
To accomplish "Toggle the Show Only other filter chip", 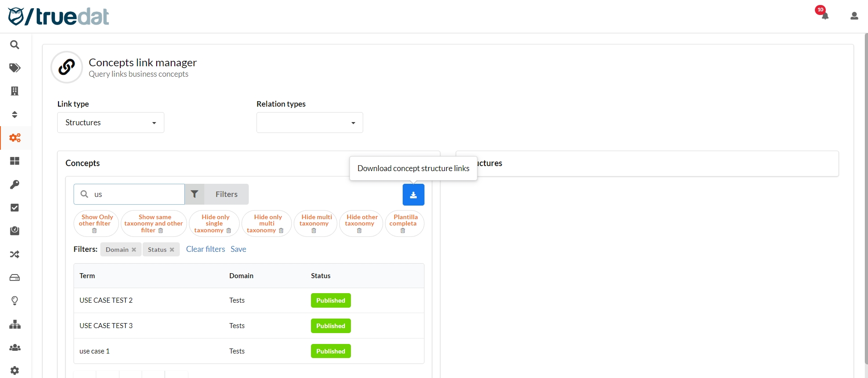I will pos(96,220).
